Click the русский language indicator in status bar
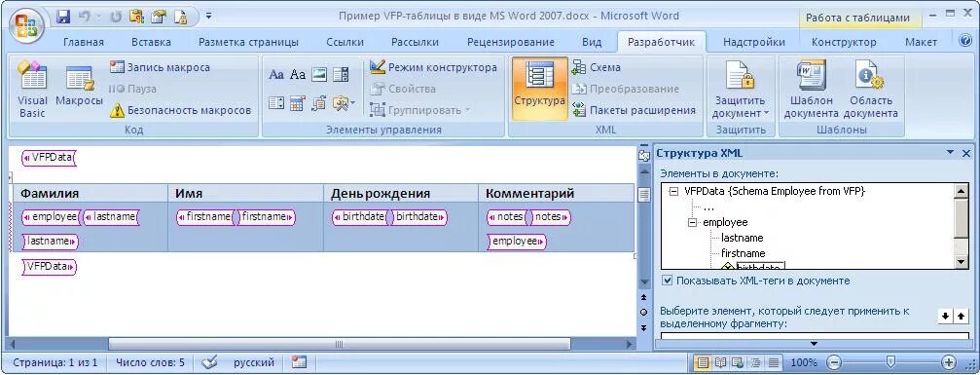The width and height of the screenshot is (980, 375). [254, 362]
